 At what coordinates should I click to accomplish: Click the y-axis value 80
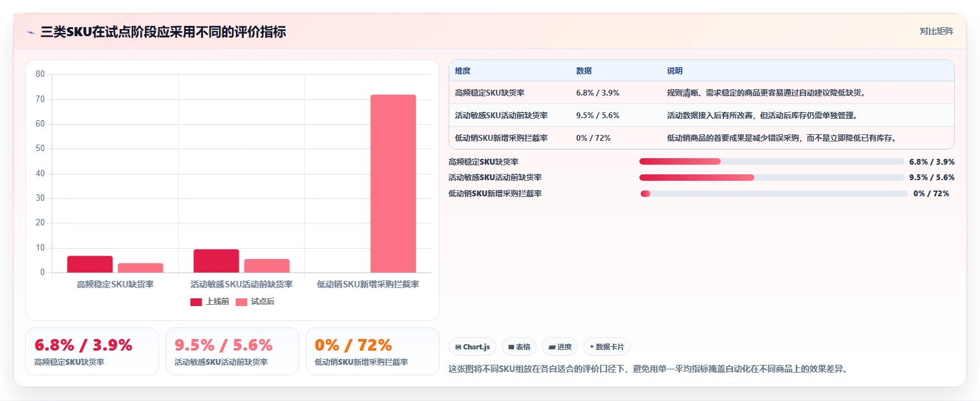click(40, 74)
